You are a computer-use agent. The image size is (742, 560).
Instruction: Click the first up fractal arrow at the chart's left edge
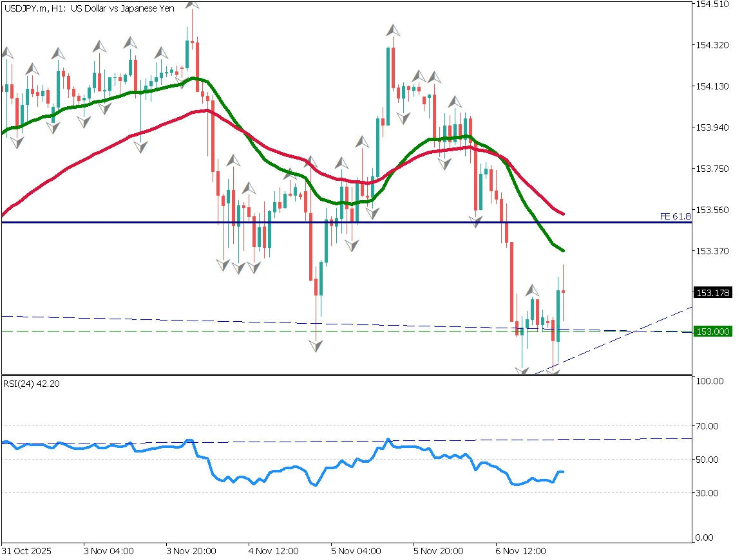7,53
